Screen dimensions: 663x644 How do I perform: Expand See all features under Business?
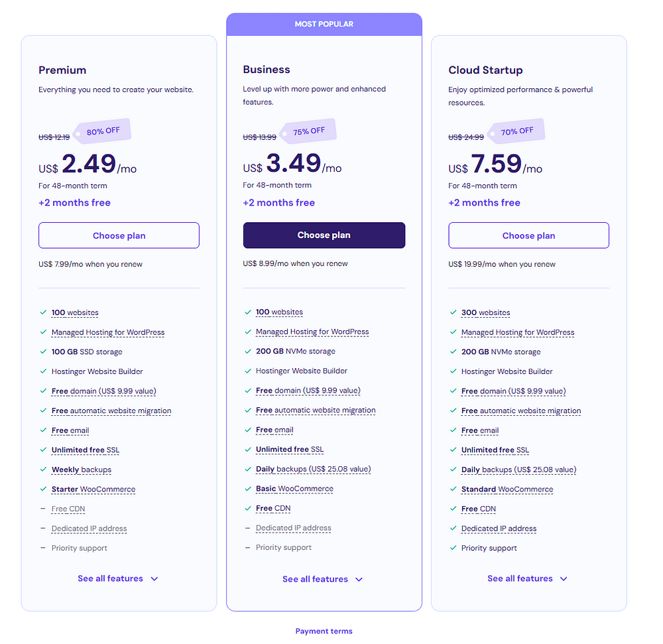coord(323,579)
